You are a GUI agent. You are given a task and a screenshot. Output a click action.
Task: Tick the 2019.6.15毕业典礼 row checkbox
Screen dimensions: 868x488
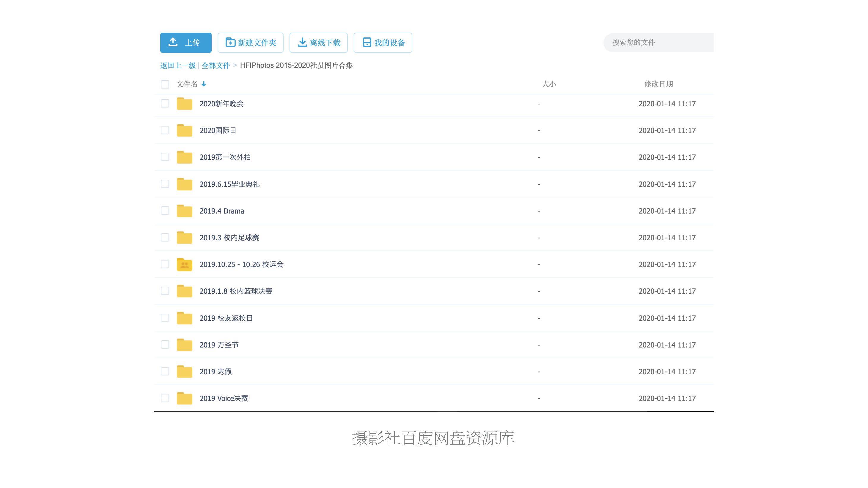click(165, 184)
